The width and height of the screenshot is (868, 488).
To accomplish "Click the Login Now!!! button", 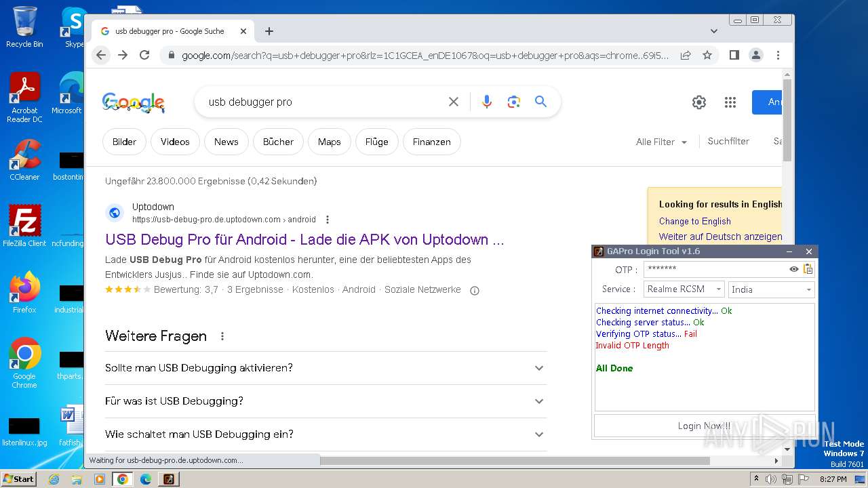I will click(704, 426).
